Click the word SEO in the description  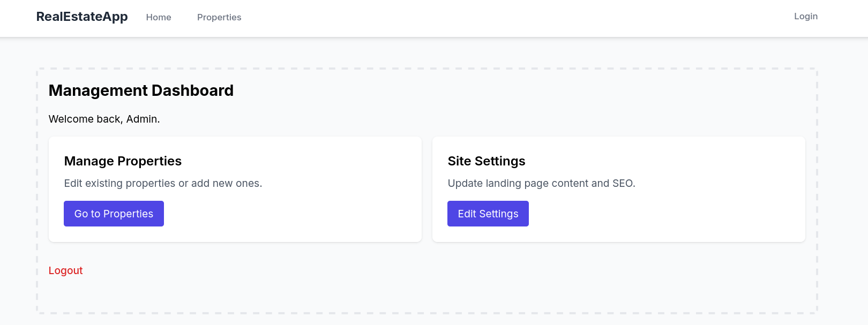pyautogui.click(x=623, y=183)
